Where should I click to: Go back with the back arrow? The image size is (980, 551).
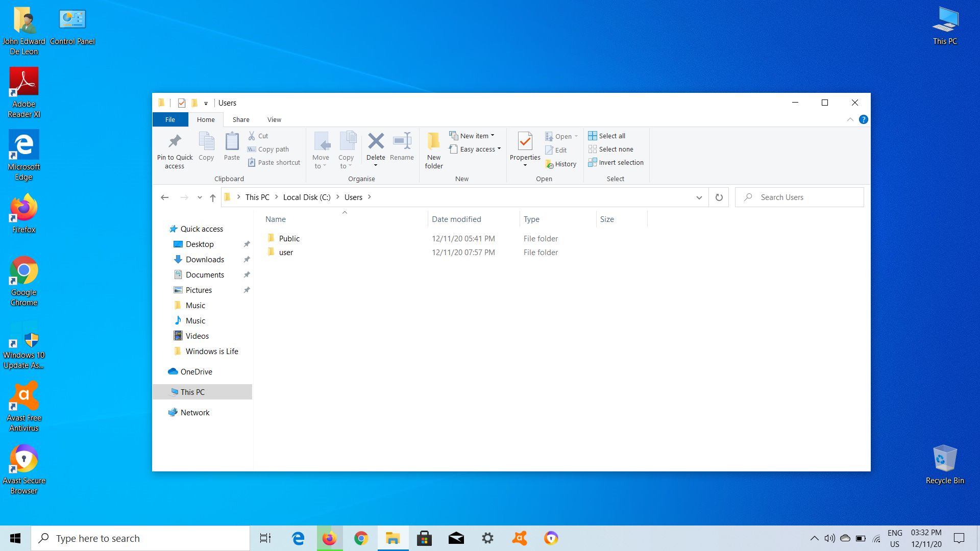(x=164, y=197)
